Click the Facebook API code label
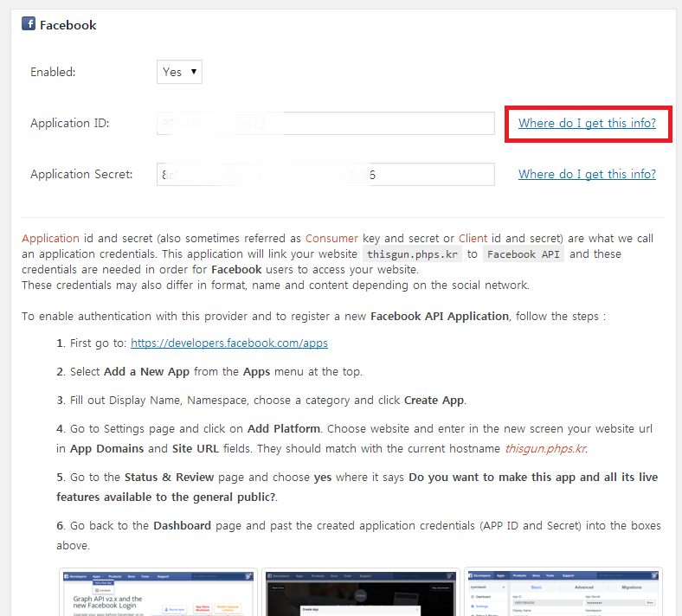This screenshot has width=682, height=616. pos(524,254)
